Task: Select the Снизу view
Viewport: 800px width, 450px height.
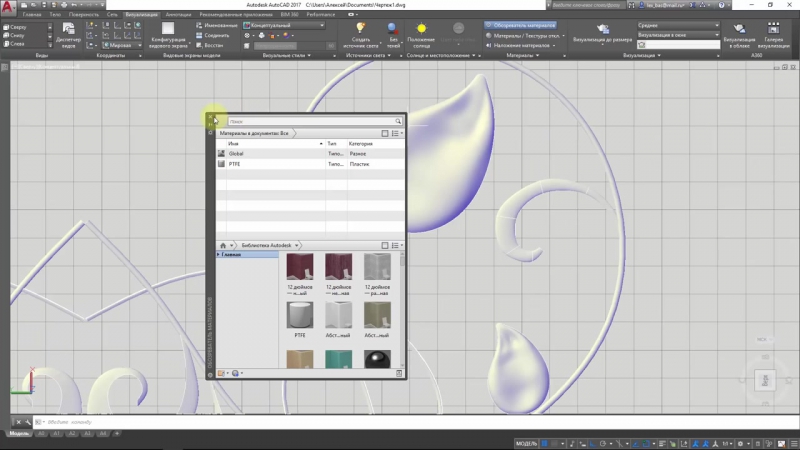Action: click(x=14, y=36)
